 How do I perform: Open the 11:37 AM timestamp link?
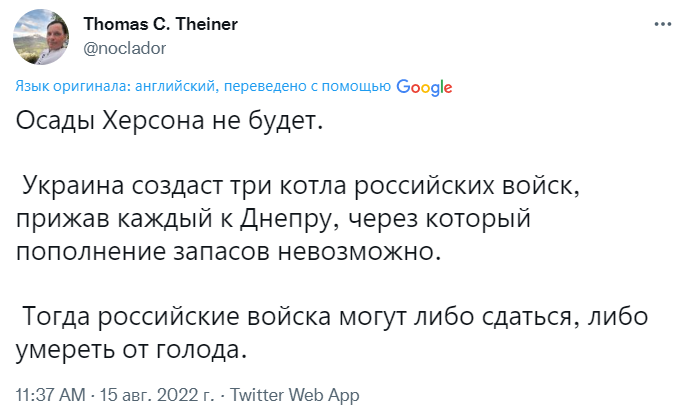pos(50,395)
